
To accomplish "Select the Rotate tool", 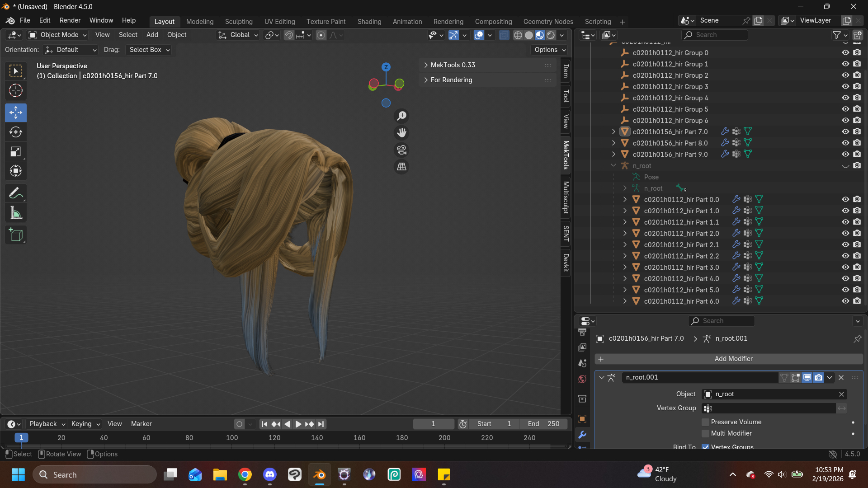I will (x=16, y=132).
